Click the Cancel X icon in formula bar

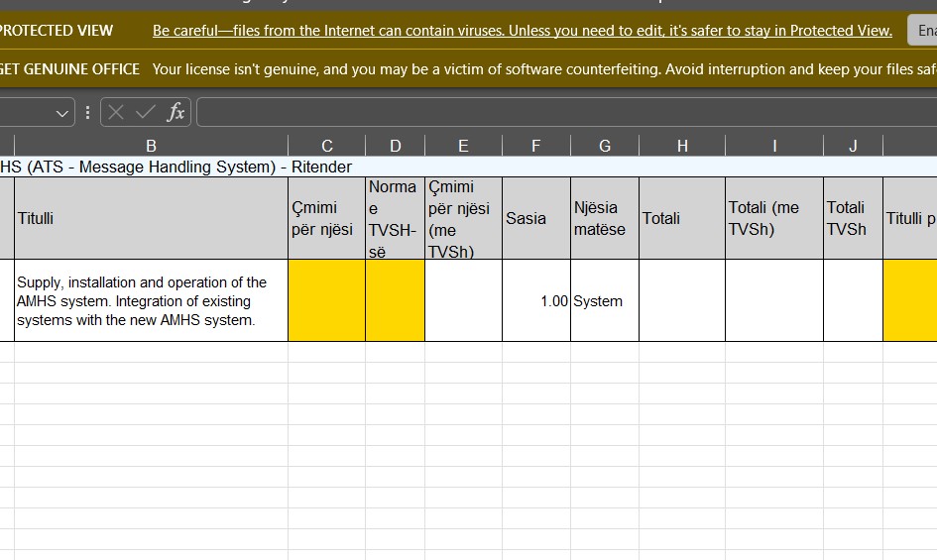point(116,112)
